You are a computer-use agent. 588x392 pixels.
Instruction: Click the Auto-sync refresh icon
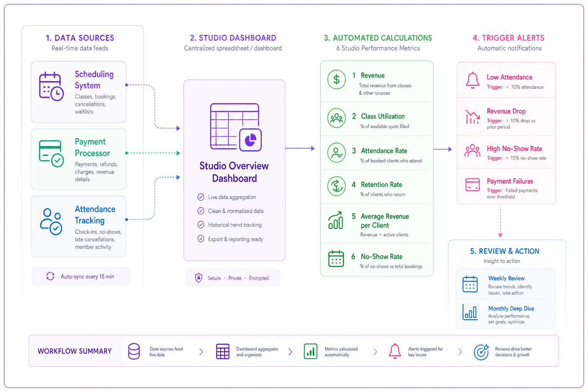tap(50, 276)
